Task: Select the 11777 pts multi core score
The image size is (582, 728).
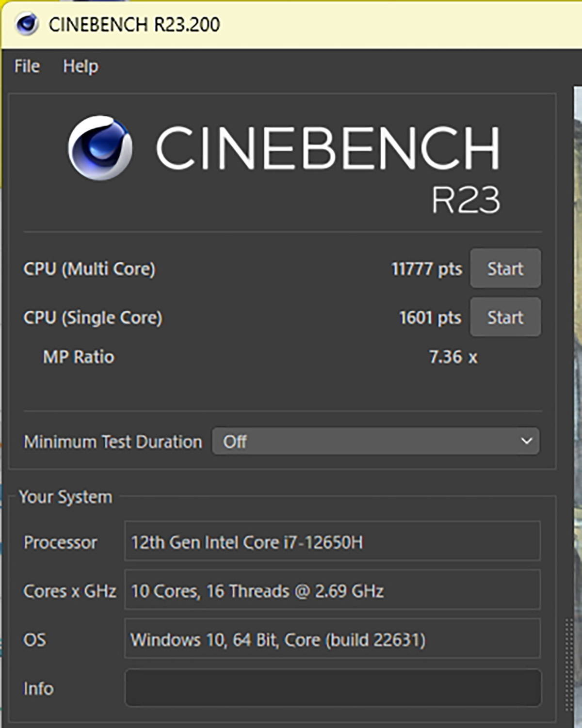Action: click(x=426, y=269)
